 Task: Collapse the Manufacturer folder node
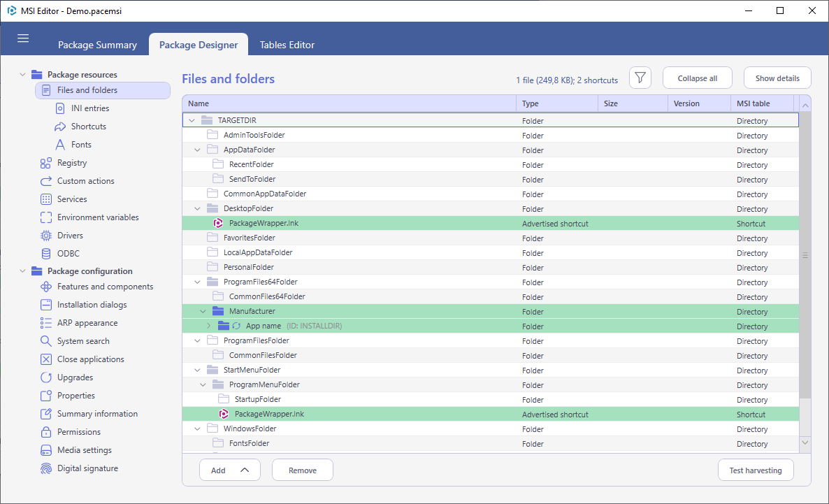pos(203,312)
